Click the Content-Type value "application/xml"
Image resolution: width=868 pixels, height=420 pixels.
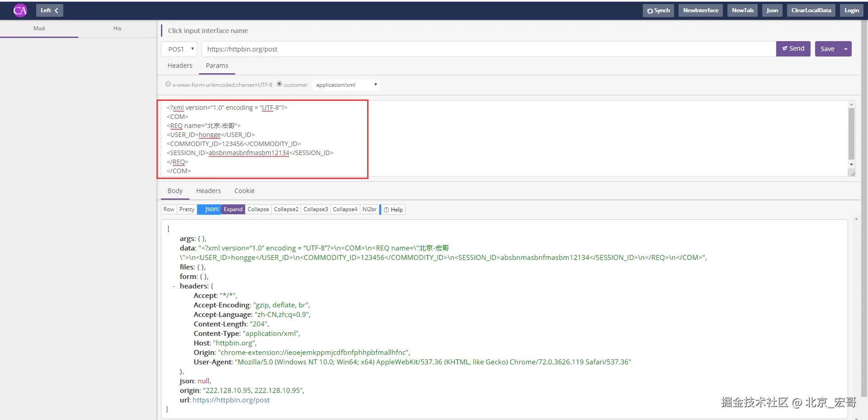coord(270,334)
